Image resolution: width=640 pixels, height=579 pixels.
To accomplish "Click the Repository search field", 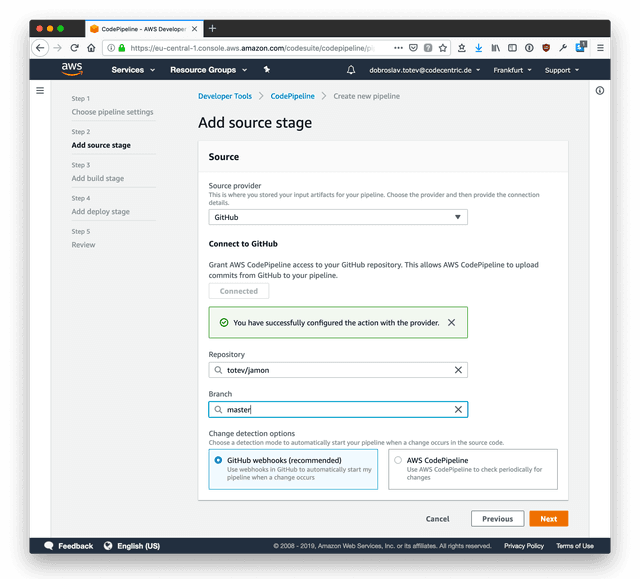I will click(x=338, y=370).
